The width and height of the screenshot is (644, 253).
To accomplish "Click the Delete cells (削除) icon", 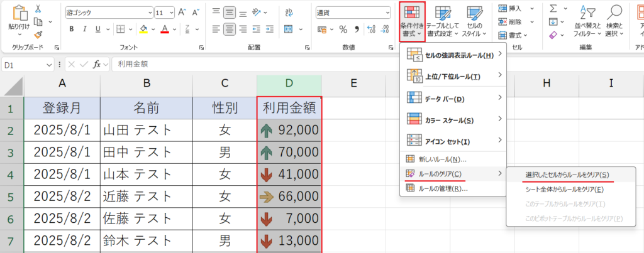I will [x=502, y=22].
